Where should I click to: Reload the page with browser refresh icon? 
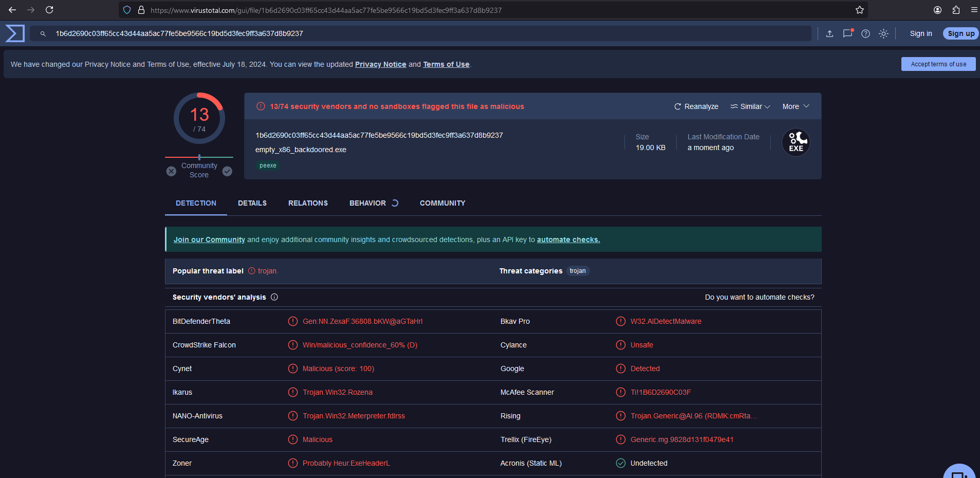point(49,10)
